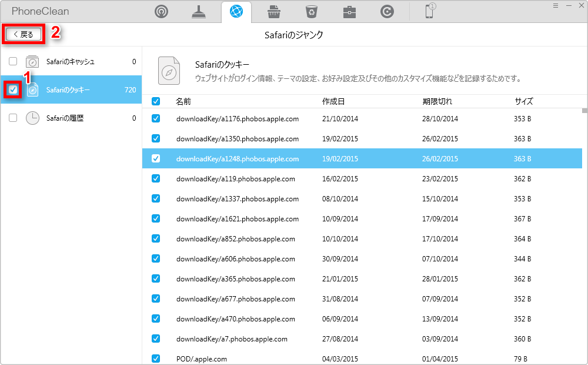Open the recycle bin System Clean tab
Image resolution: width=588 pixels, height=365 pixels.
[311, 12]
